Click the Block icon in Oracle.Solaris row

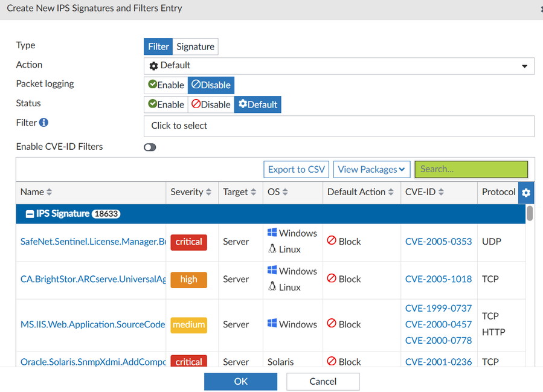(332, 361)
